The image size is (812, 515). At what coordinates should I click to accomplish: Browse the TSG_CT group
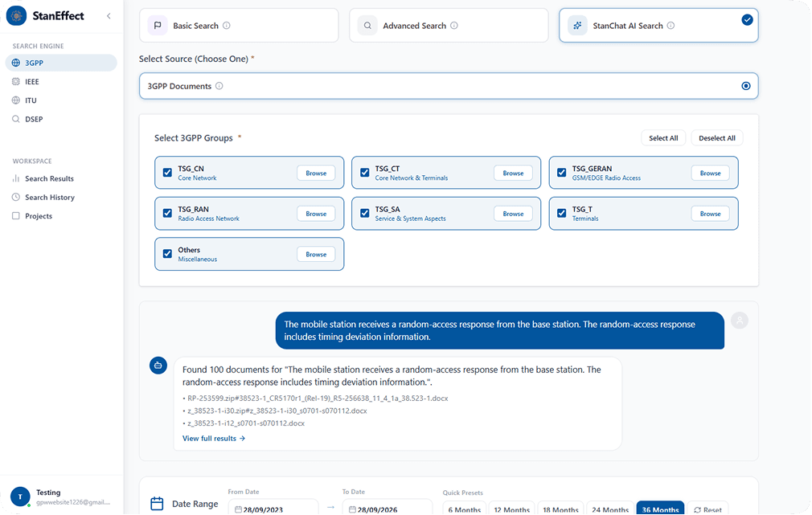coord(513,173)
